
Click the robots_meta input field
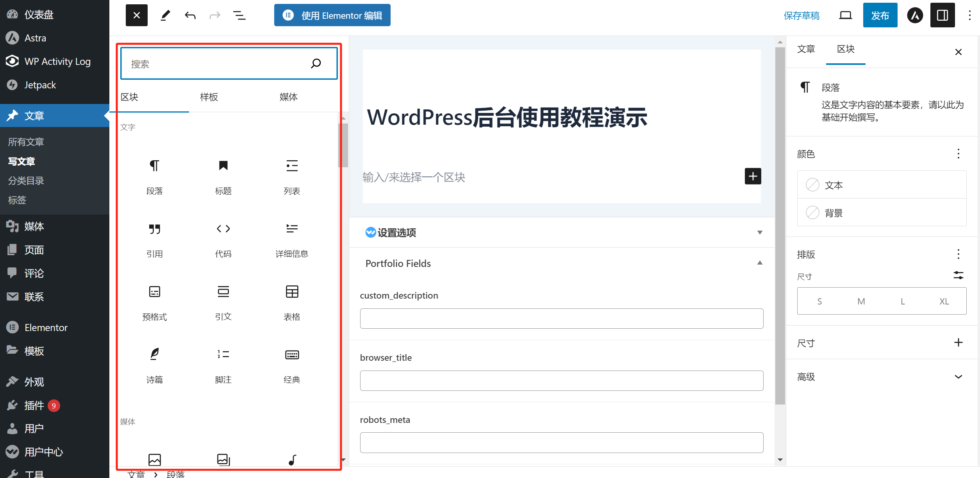click(561, 442)
